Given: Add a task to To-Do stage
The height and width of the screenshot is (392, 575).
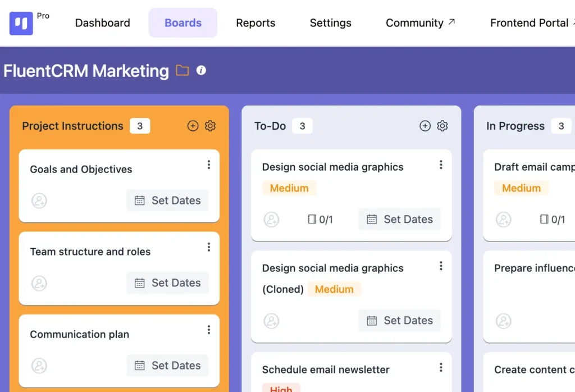Looking at the screenshot, I should [x=425, y=126].
